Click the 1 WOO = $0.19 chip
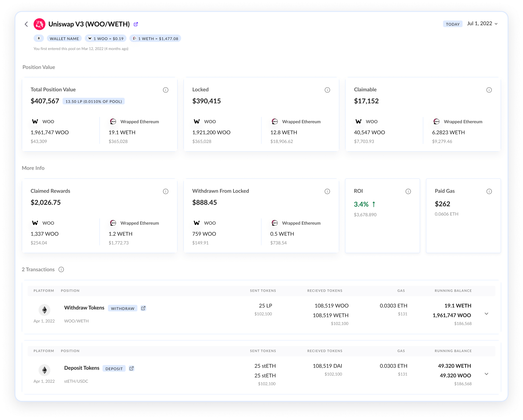 pos(106,39)
